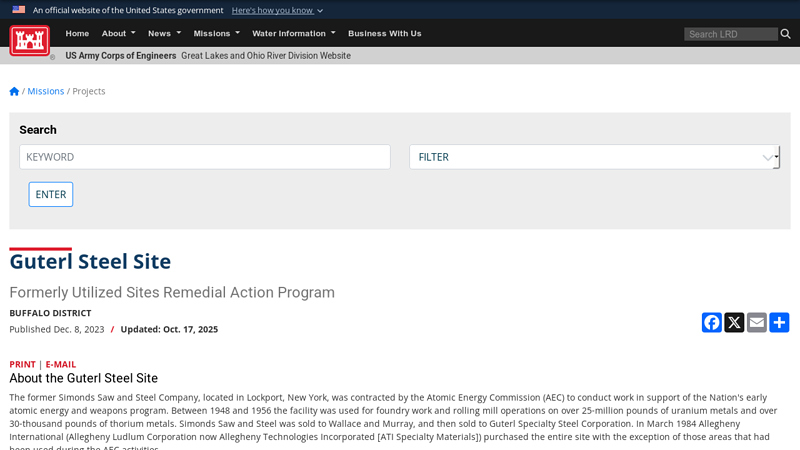Expand the News menu
800x450 pixels.
164,33
